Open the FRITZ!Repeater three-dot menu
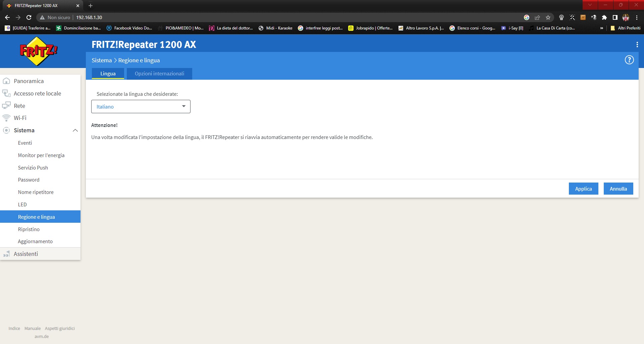This screenshot has width=644, height=344. [x=637, y=45]
